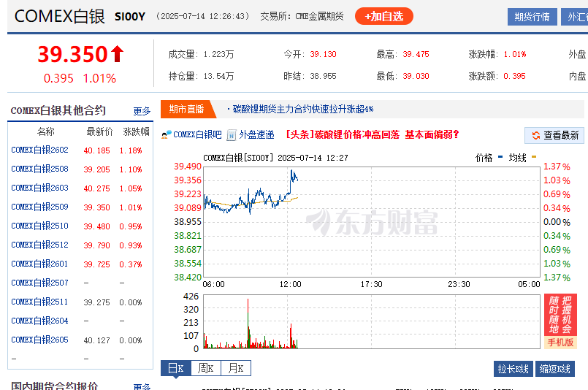588x390 pixels.
Task: Open the COMEX白银吧 forum icon
Action: click(167, 134)
